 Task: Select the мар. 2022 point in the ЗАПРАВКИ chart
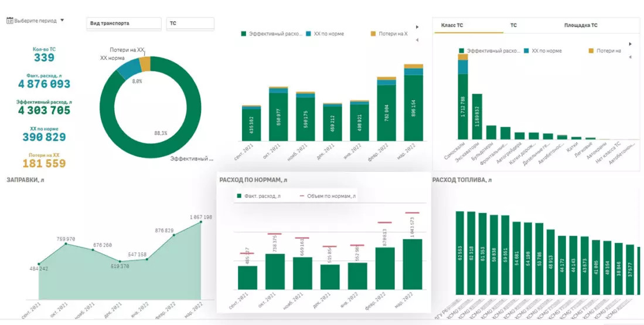pyautogui.click(x=201, y=222)
